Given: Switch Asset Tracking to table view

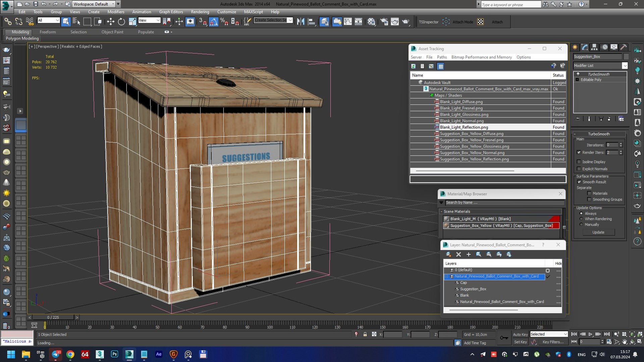Looking at the screenshot, I should [x=441, y=66].
